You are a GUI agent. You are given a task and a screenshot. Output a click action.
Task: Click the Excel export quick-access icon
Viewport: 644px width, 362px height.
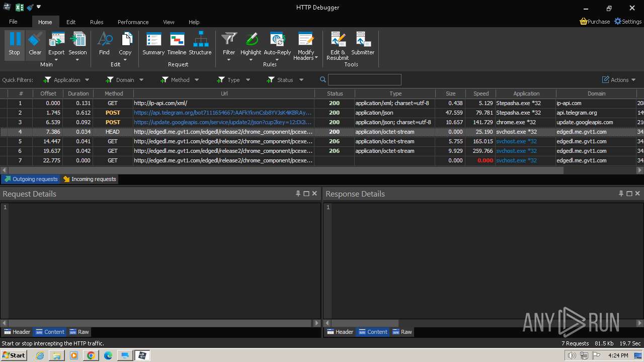(x=20, y=7)
